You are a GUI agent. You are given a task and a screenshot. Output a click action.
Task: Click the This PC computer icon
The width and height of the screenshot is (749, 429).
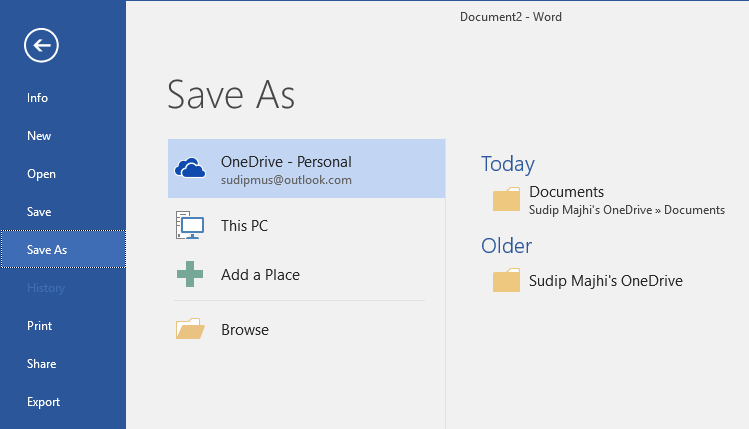(190, 225)
